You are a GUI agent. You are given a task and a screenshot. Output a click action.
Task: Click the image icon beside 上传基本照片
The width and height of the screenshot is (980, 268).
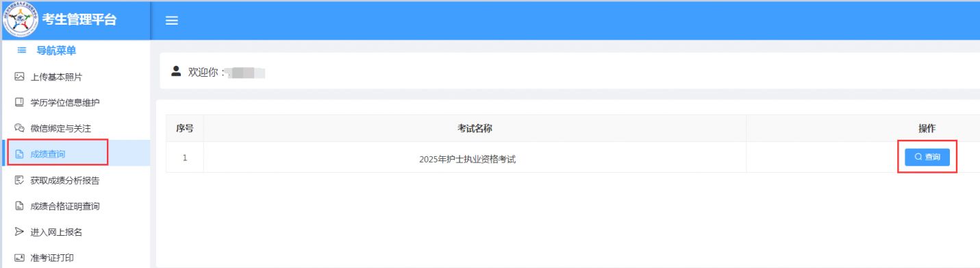(x=19, y=77)
